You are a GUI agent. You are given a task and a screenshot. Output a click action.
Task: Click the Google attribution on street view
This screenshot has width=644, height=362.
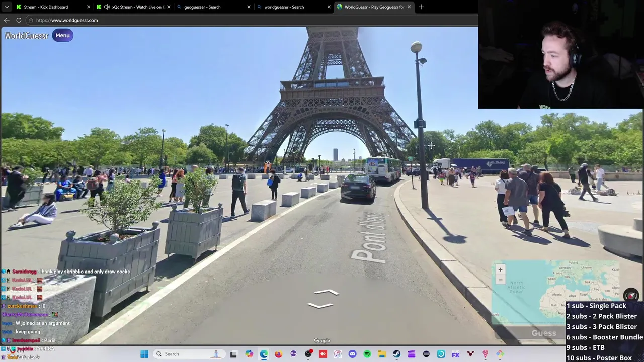point(322,340)
